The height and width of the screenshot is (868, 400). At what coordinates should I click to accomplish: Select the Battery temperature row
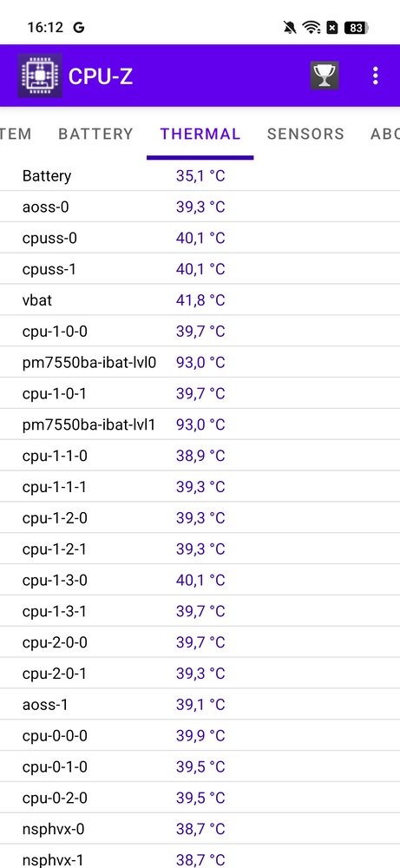[200, 176]
